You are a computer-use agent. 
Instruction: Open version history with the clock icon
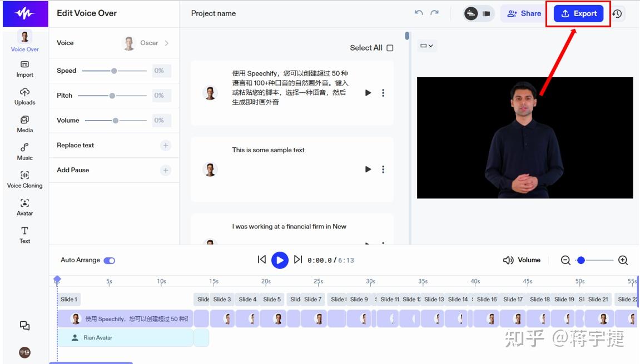pos(617,13)
